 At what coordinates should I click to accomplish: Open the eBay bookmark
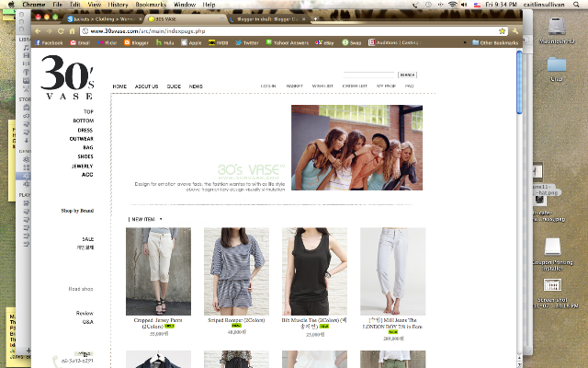324,42
